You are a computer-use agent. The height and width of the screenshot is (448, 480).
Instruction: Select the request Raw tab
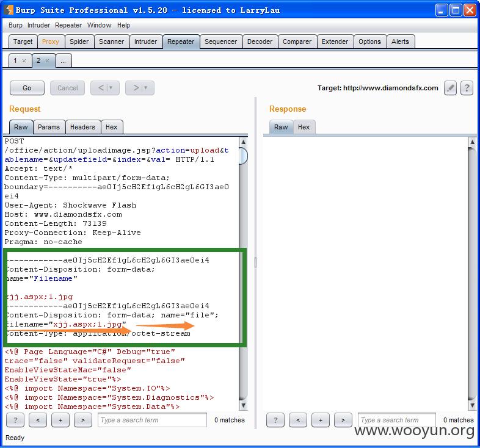coord(21,127)
